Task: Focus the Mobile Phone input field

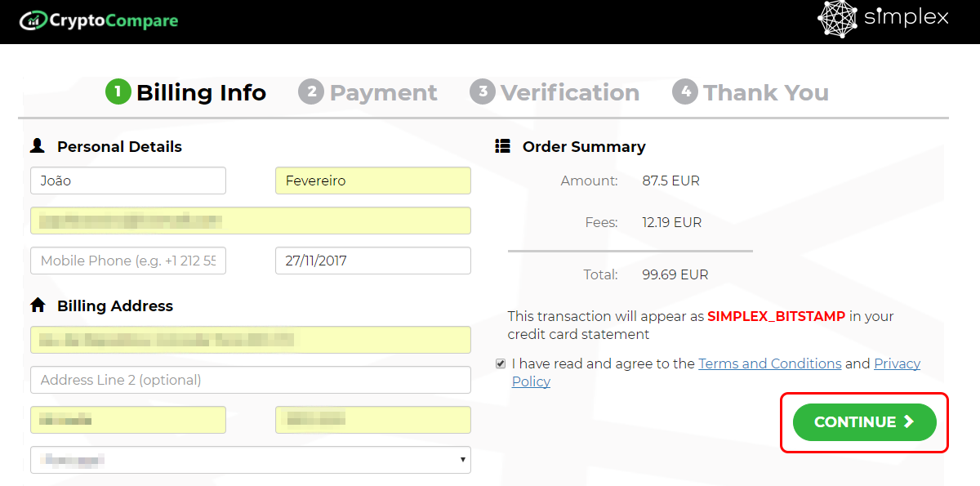Action: click(x=128, y=261)
